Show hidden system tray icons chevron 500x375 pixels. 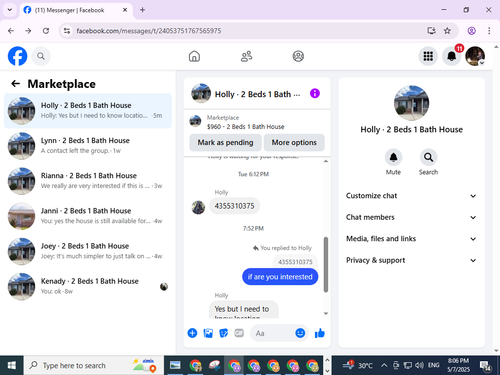click(384, 365)
